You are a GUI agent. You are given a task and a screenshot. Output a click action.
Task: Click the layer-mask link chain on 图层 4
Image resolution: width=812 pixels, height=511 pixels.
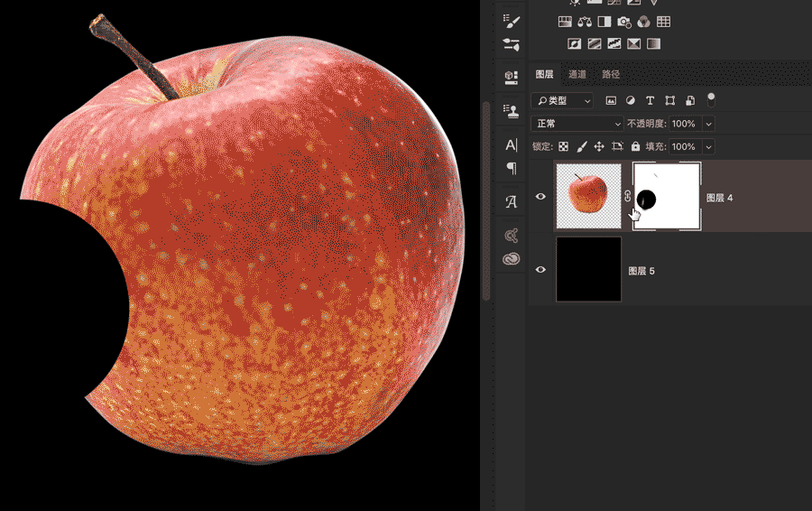(x=627, y=196)
